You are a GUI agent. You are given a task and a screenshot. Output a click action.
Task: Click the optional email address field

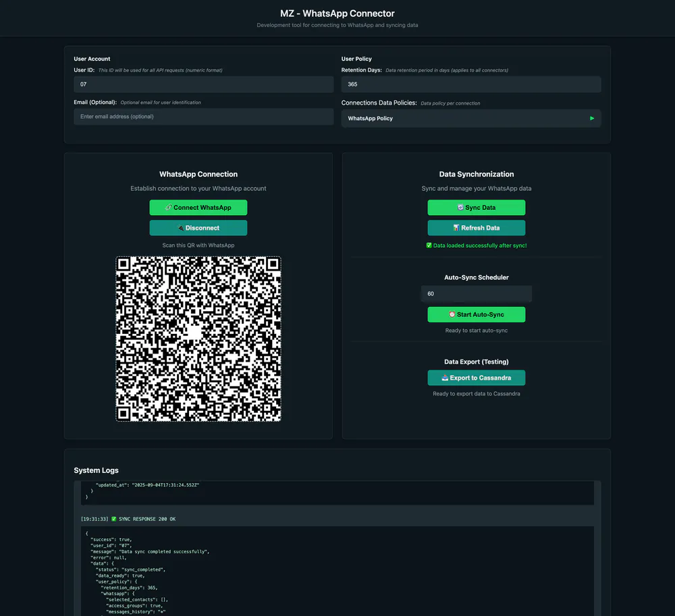[x=202, y=117]
